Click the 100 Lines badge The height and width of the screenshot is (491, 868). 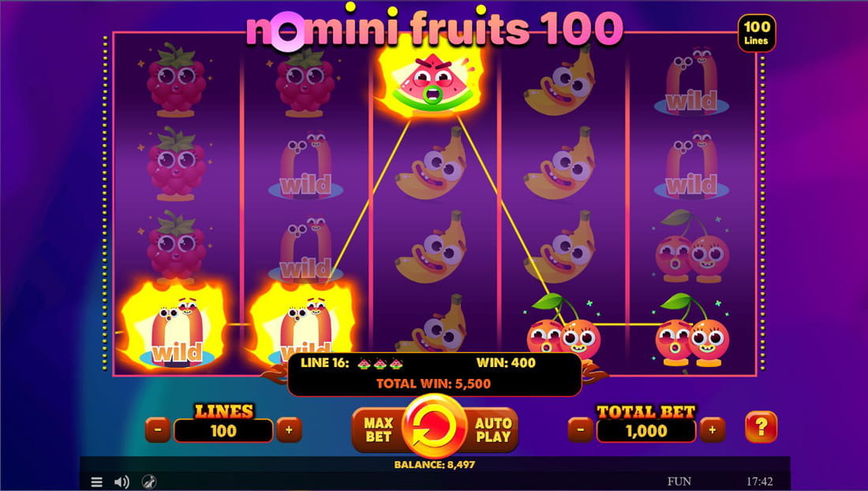click(x=756, y=33)
